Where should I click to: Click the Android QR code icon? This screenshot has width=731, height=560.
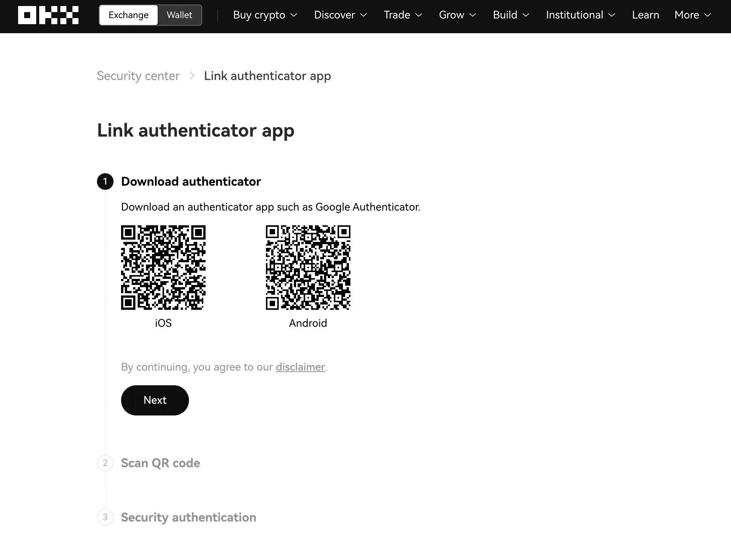pos(307,267)
